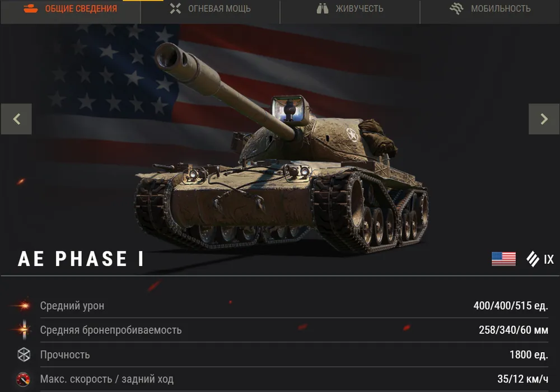Click the crossed shells firepower icon
The width and height of the screenshot is (560, 392).
175,8
